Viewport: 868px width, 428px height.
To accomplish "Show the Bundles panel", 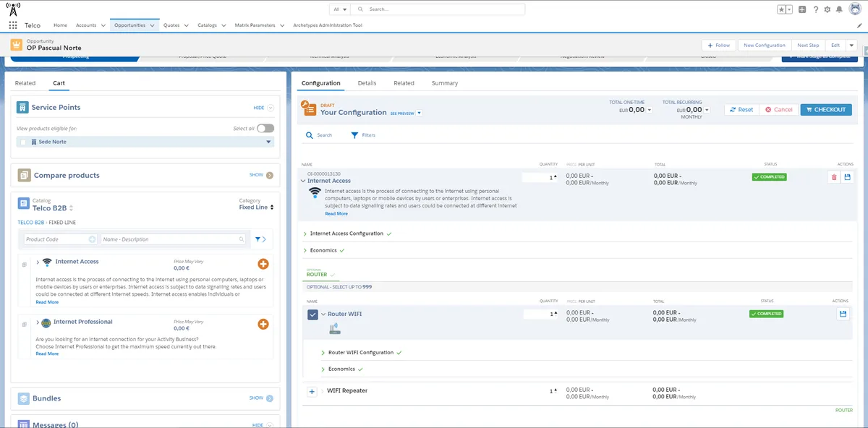I will (261, 398).
